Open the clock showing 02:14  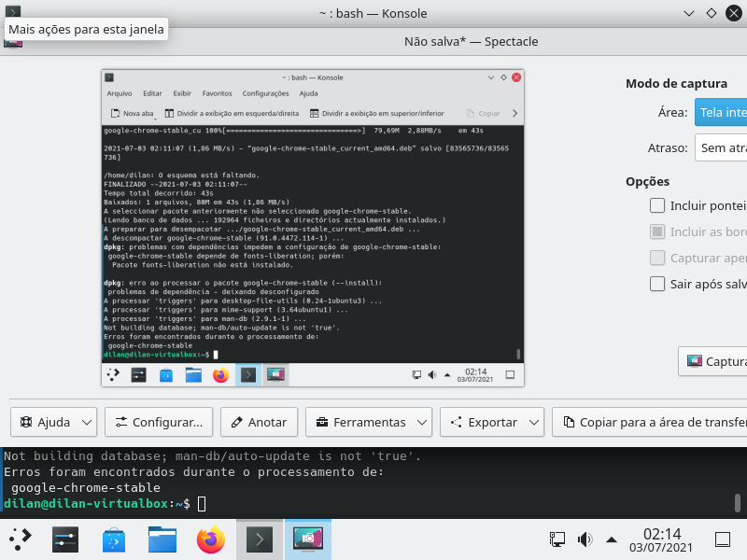coord(661,540)
